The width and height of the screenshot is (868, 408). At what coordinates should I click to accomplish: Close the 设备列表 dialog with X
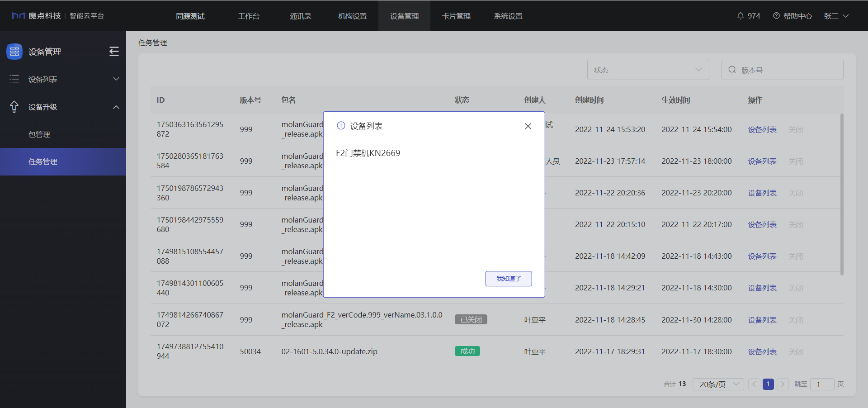tap(528, 126)
